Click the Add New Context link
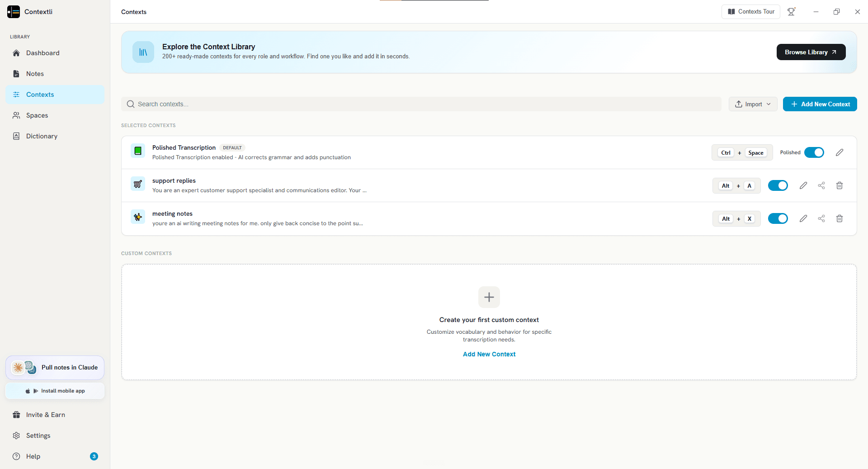Screen dimensions: 868x469 pos(489,354)
